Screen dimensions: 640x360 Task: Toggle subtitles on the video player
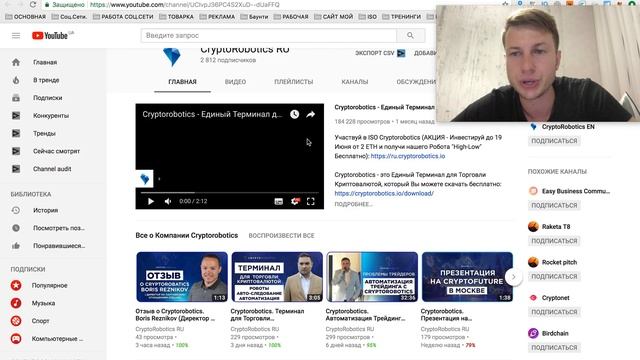click(x=278, y=201)
